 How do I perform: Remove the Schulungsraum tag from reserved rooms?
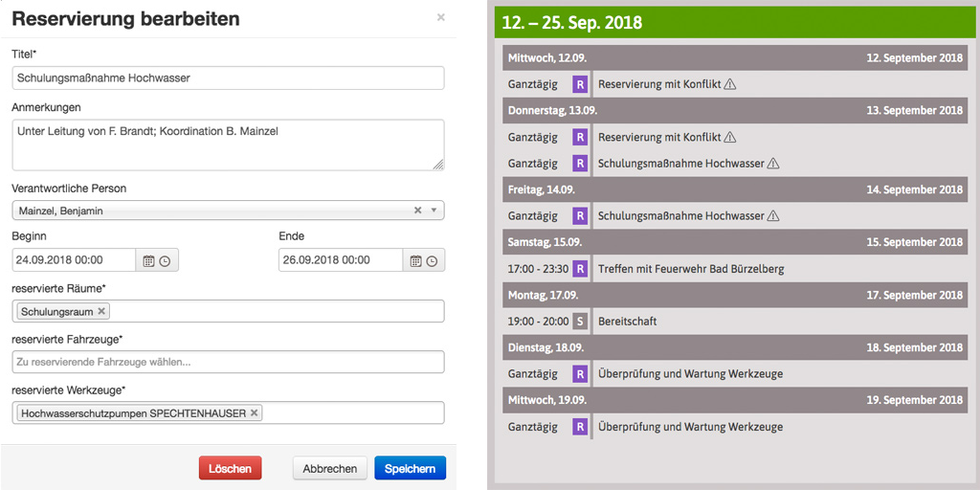coord(102,311)
